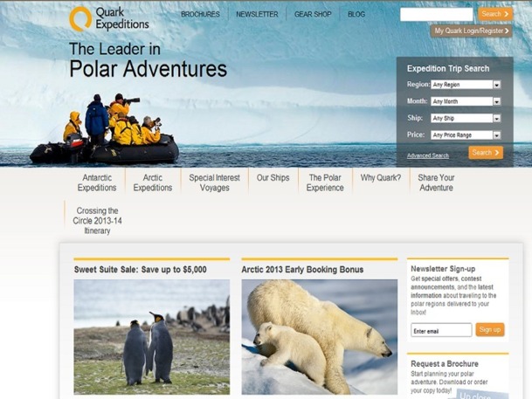Screen dimensions: 532x399
Task: Open the Brochures link
Action: pyautogui.click(x=200, y=15)
